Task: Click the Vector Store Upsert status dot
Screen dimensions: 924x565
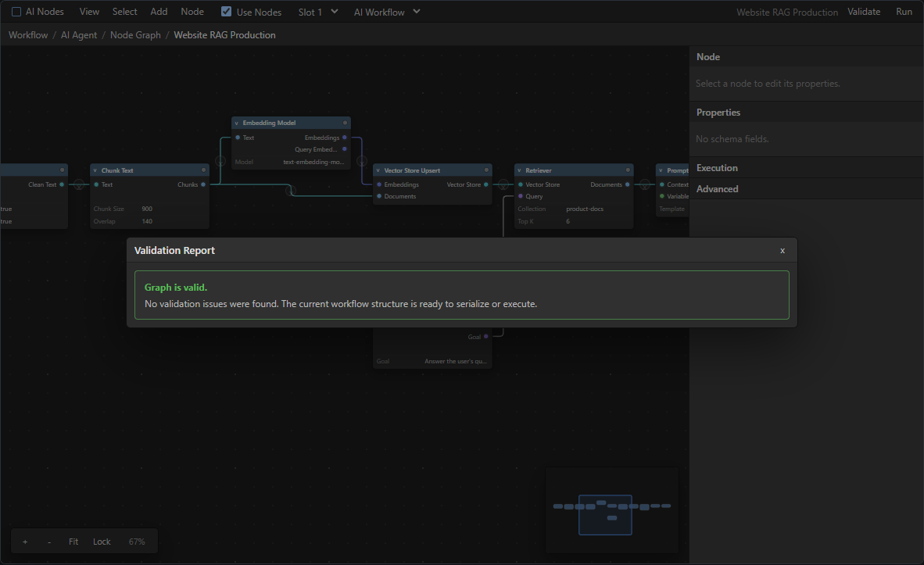Action: 486,170
